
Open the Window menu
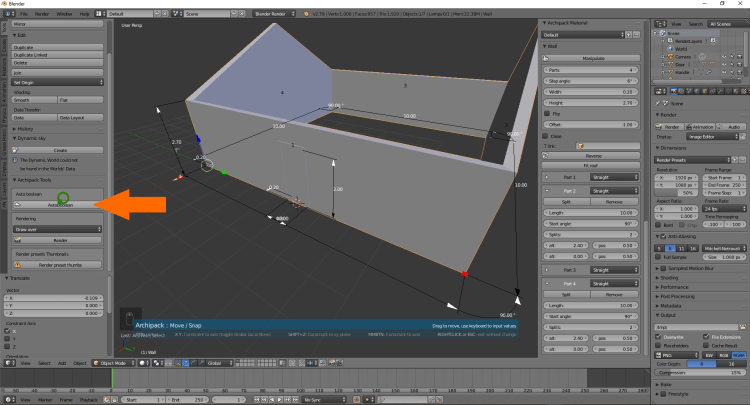pyautogui.click(x=64, y=14)
